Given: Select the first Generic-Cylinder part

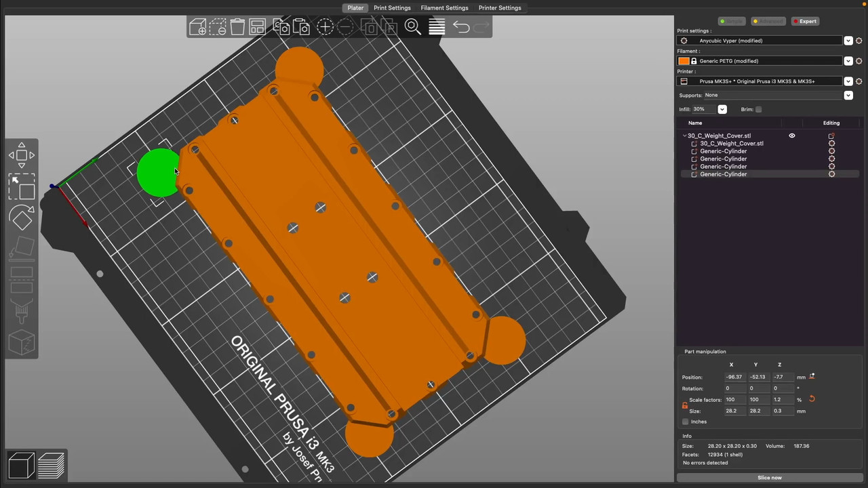Looking at the screenshot, I should click(x=724, y=151).
